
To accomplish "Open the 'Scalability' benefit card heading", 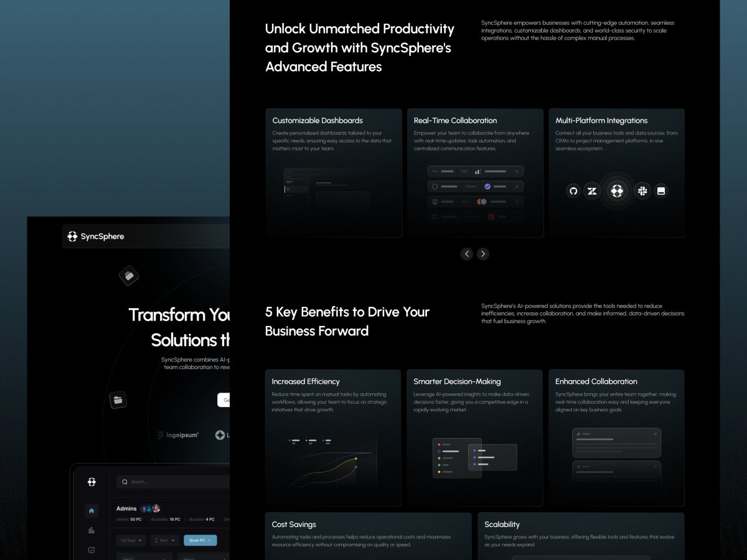I will [x=502, y=525].
